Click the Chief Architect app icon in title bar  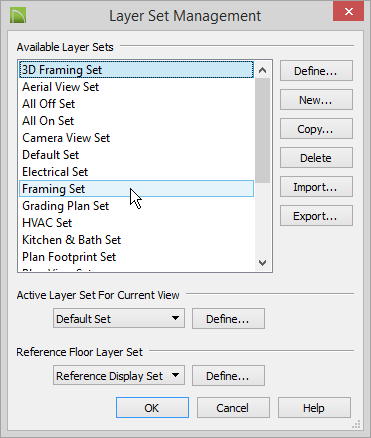point(18,15)
